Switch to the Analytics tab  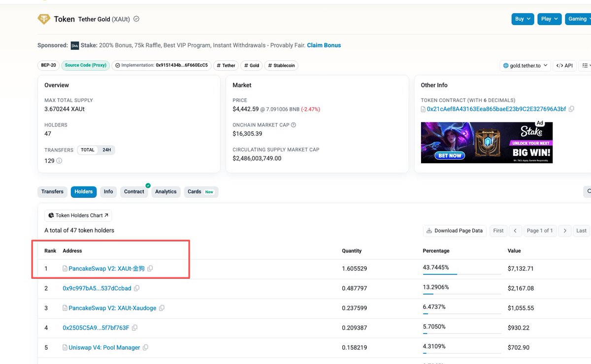click(166, 192)
